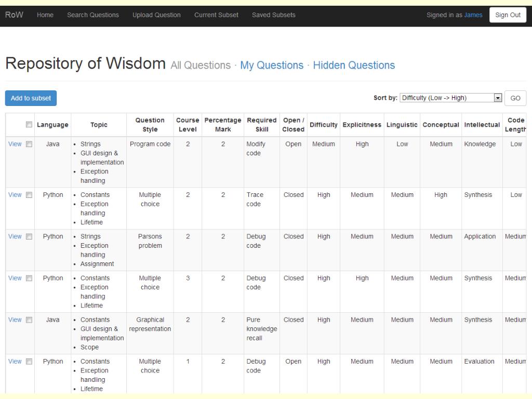
Task: View the Python Trace code question
Action: pyautogui.click(x=15, y=195)
